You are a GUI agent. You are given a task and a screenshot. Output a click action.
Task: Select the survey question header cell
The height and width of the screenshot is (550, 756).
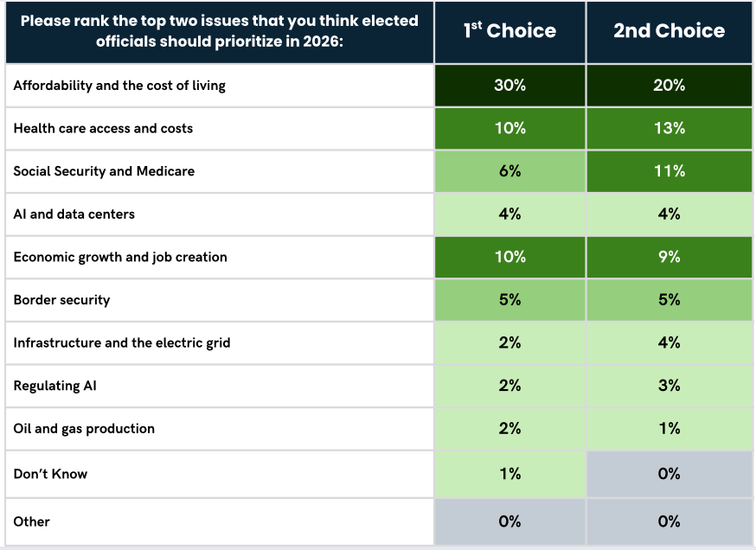220,32
